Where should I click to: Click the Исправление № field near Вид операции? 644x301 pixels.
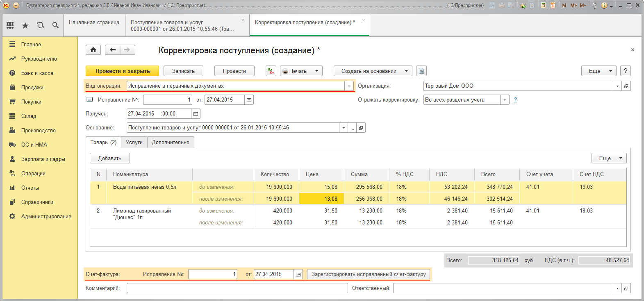click(168, 100)
